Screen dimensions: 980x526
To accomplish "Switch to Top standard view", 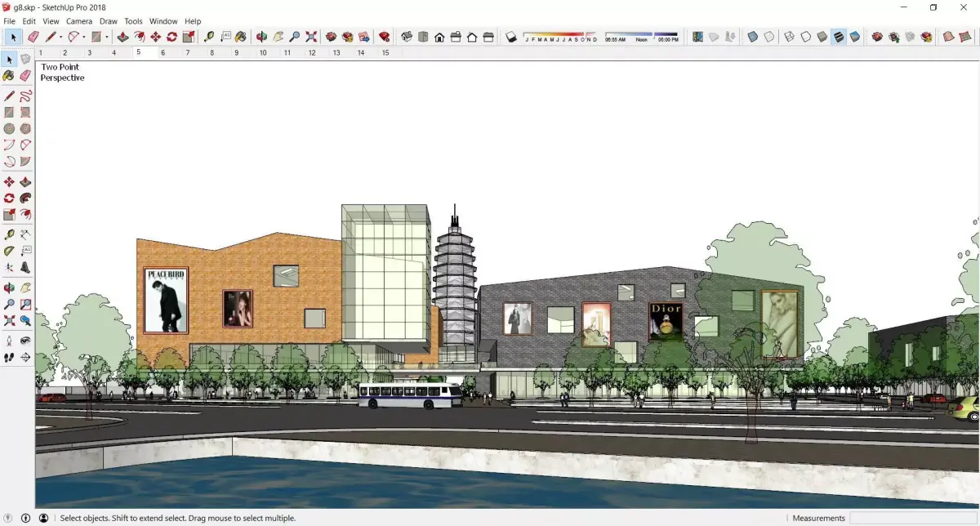I will (423, 37).
